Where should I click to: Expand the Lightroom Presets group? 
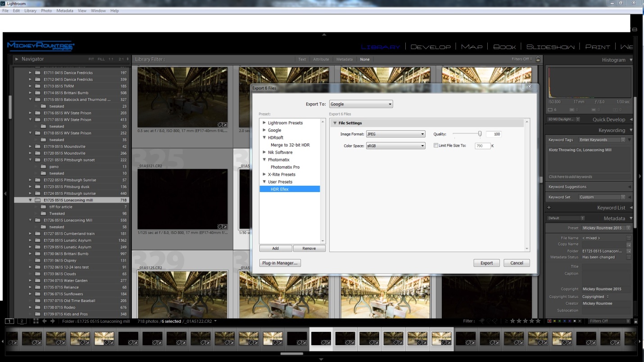pyautogui.click(x=264, y=123)
